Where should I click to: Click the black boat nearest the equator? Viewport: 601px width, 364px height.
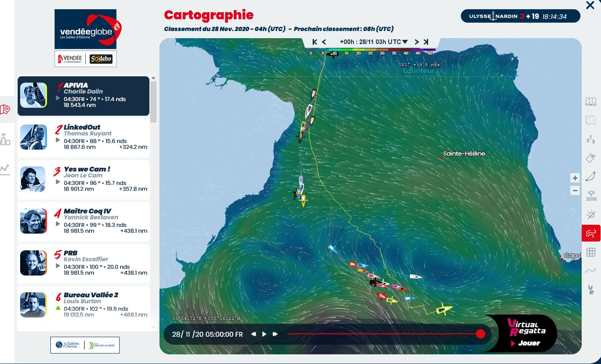click(x=333, y=55)
